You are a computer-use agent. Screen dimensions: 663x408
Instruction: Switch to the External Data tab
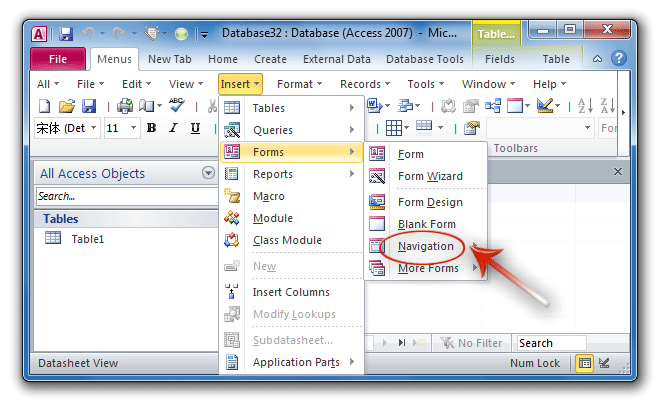pyautogui.click(x=337, y=59)
